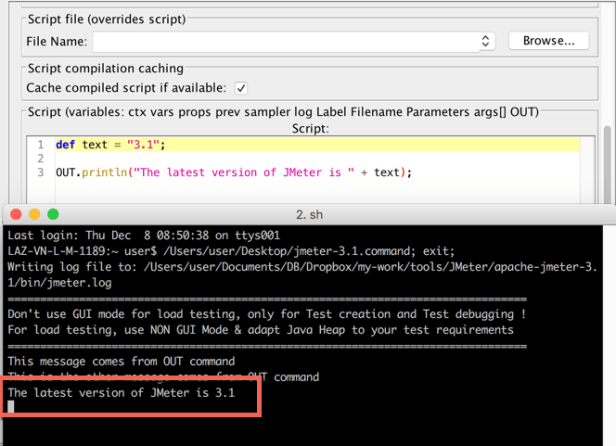
Task: Select line number 3 in editor gutter
Action: (x=40, y=172)
